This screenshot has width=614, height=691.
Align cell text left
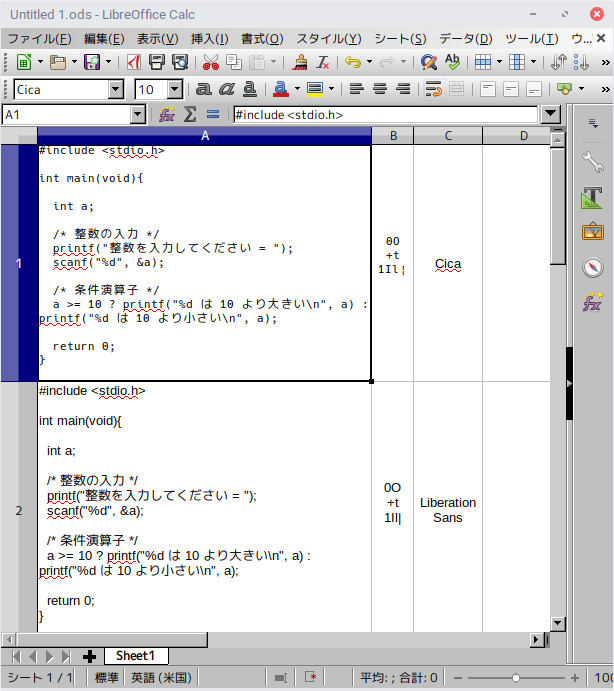coord(357,89)
